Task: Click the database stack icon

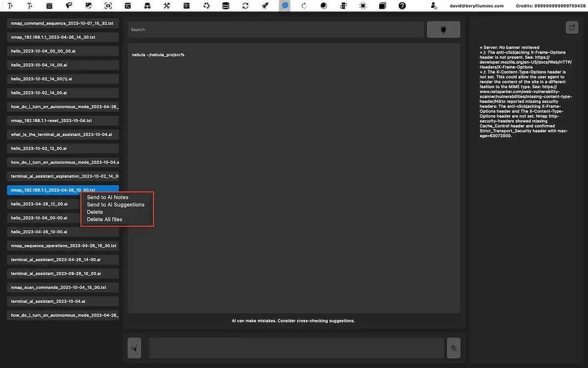Action: (225, 6)
